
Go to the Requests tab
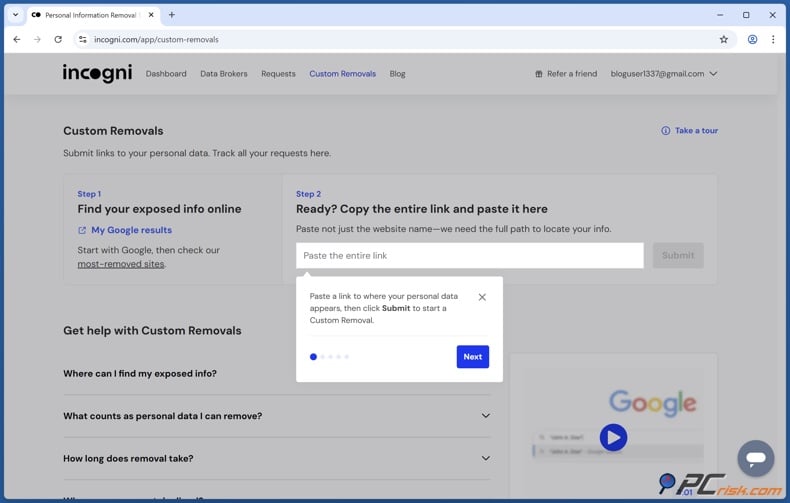pyautogui.click(x=278, y=74)
